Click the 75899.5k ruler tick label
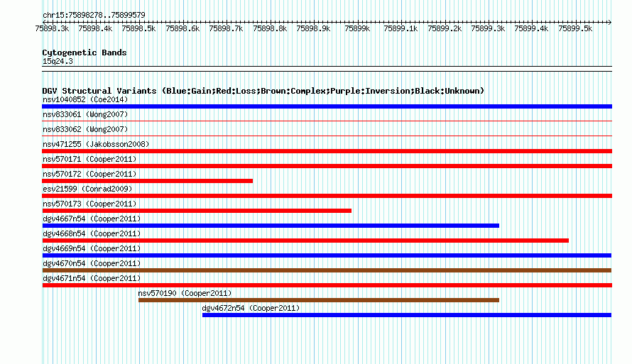 point(575,28)
